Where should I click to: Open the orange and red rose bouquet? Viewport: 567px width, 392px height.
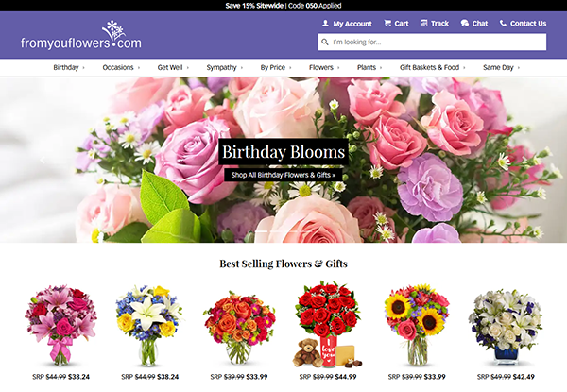(239, 327)
